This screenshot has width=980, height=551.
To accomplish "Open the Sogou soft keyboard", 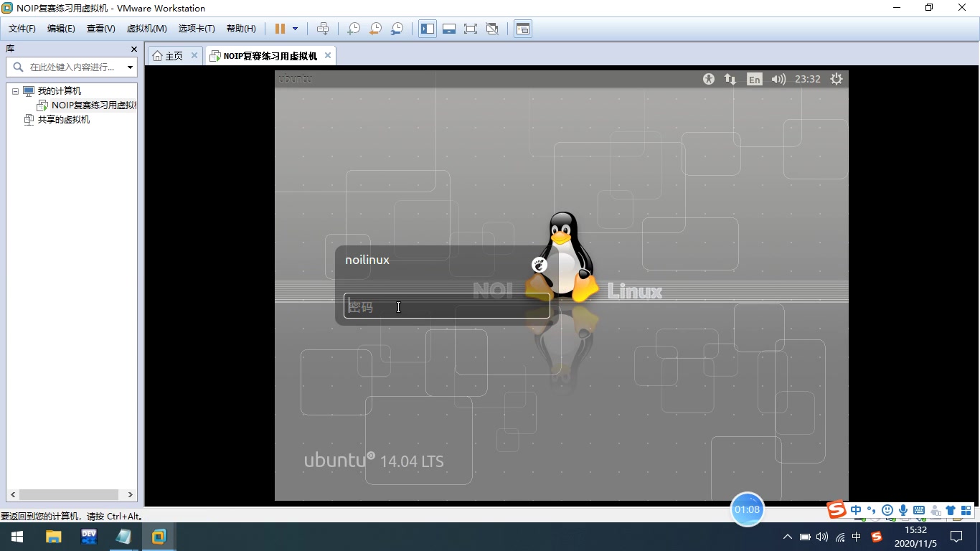I will coord(919,510).
